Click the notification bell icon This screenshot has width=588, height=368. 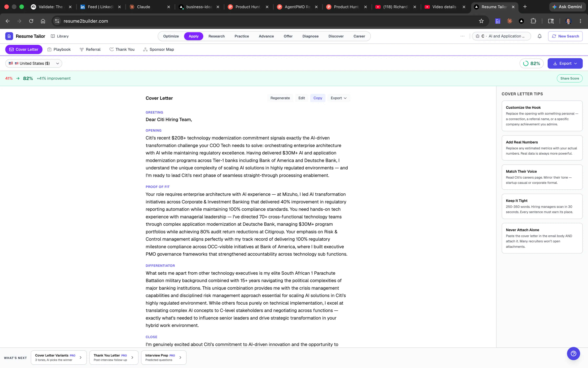(x=539, y=36)
